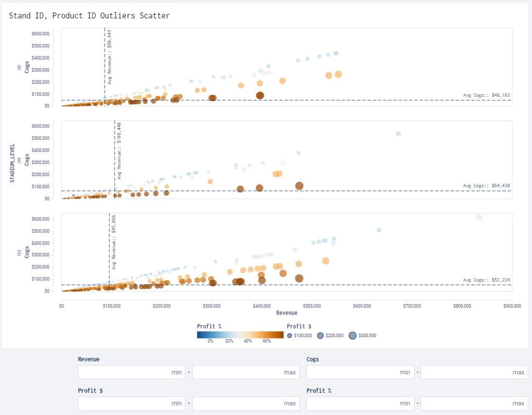Click the STADIUM_LEVEL axis label

pyautogui.click(x=14, y=161)
